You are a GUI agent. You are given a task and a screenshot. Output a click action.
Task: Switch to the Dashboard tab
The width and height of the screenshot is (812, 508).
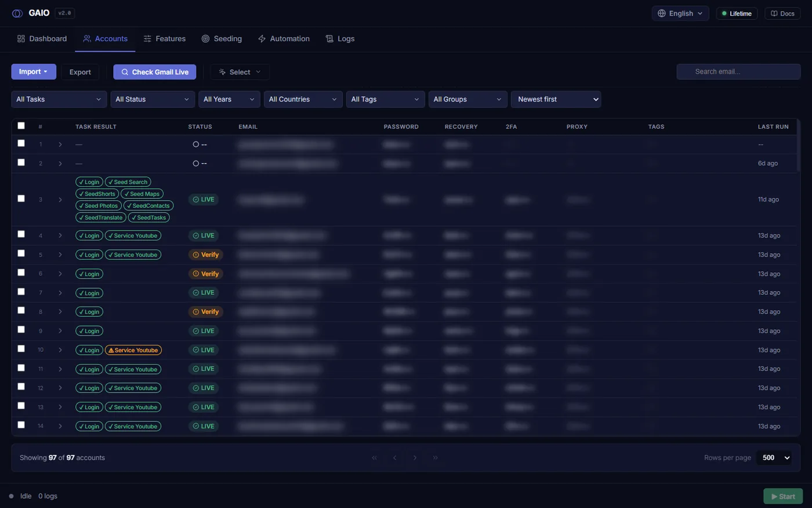[x=42, y=39]
